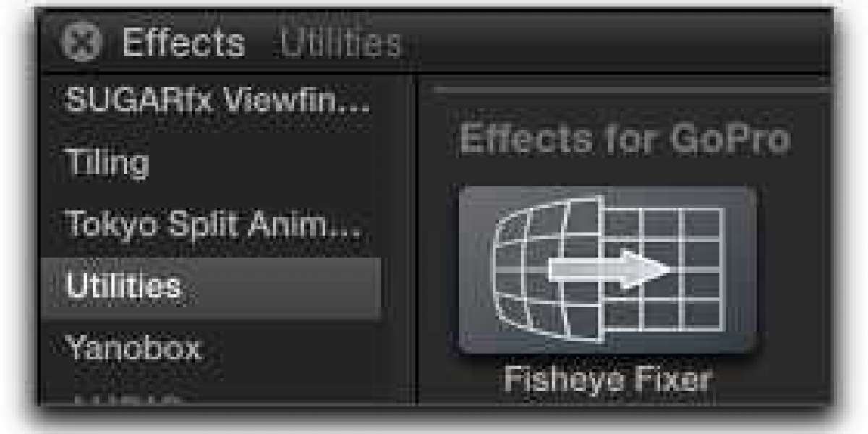Select the Tiling effects category
Viewport: 868px width, 434px height.
click(x=107, y=164)
